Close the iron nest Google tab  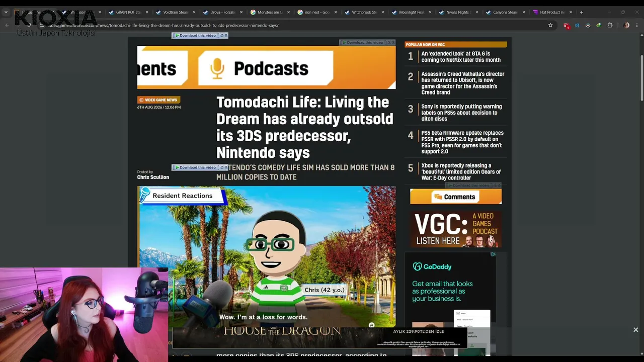[x=336, y=12]
